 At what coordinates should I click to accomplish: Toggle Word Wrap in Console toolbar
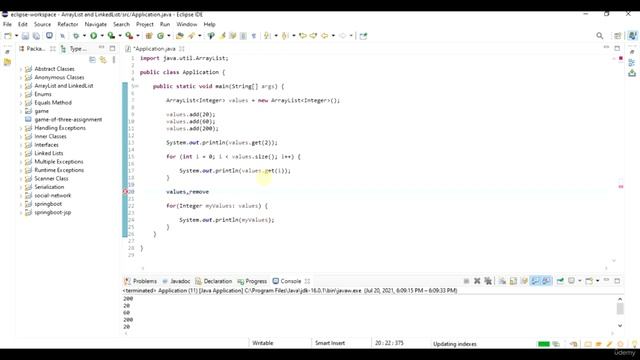click(x=524, y=281)
